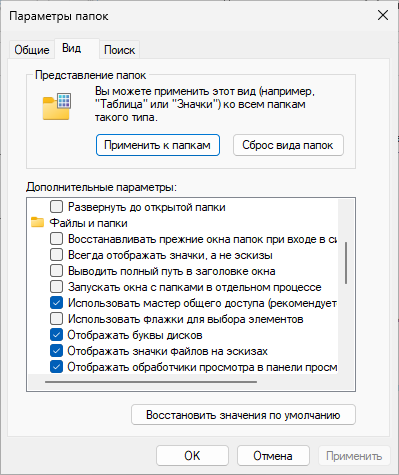Check Восстанавливать прежние окна папок option

click(56, 239)
